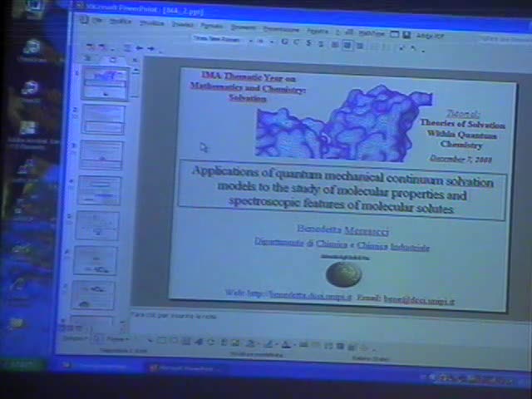The image size is (532, 399).
Task: Click the email address link on slide
Action: [419, 300]
